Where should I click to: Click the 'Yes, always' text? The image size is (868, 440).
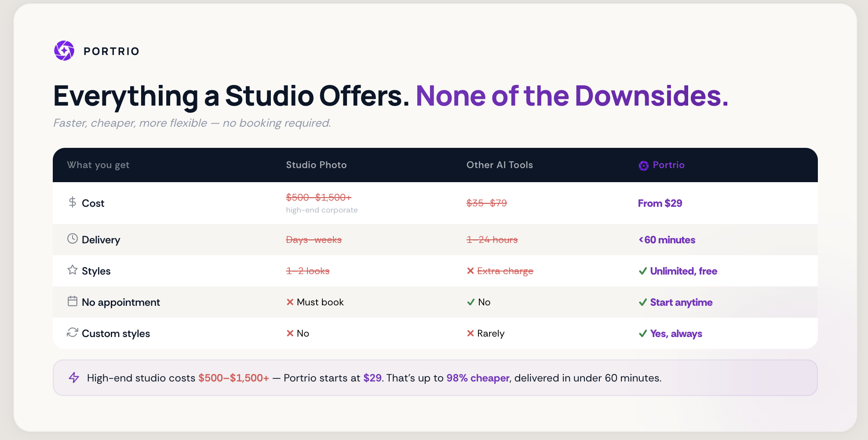click(676, 334)
